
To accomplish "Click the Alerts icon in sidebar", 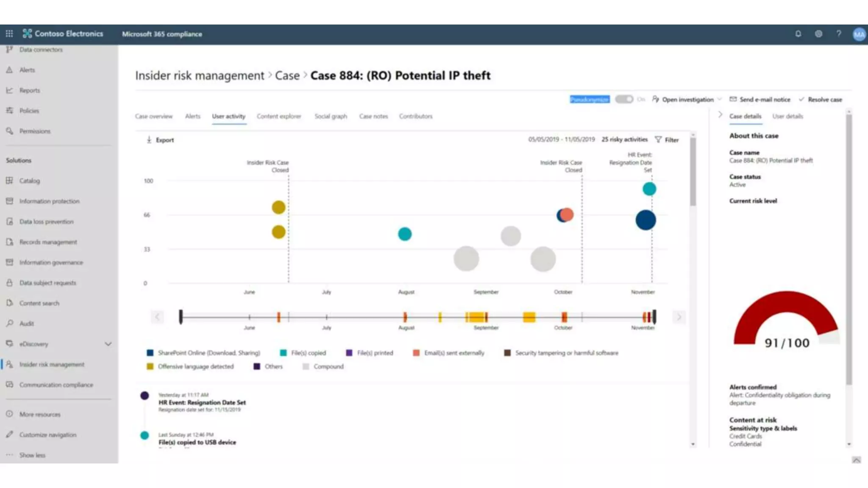I will 9,70.
